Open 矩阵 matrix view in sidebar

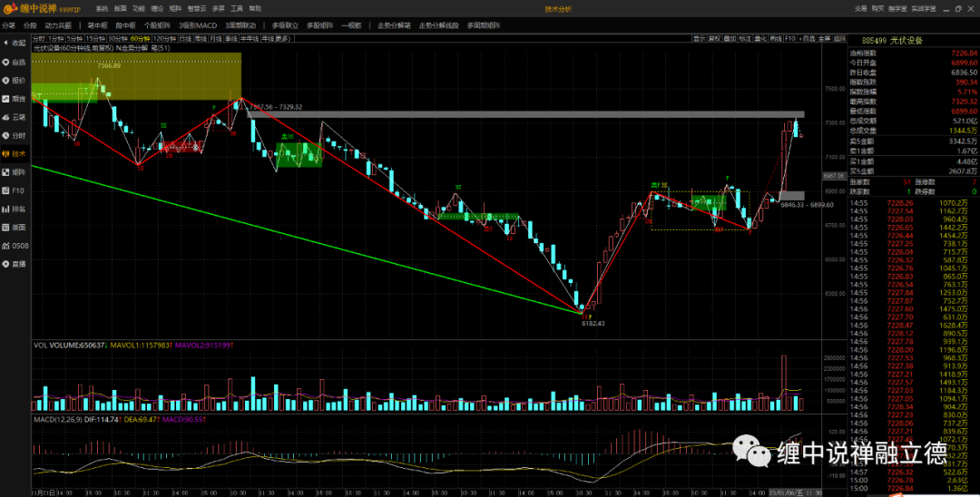click(x=14, y=171)
